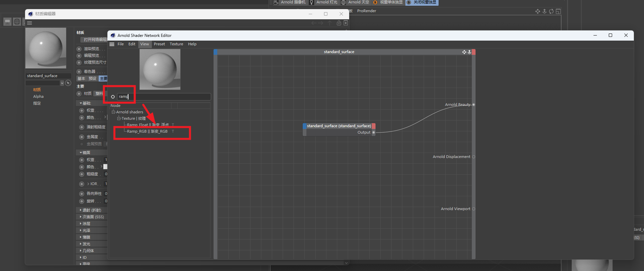
Task: Expand the 发光 section
Action: click(x=81, y=244)
